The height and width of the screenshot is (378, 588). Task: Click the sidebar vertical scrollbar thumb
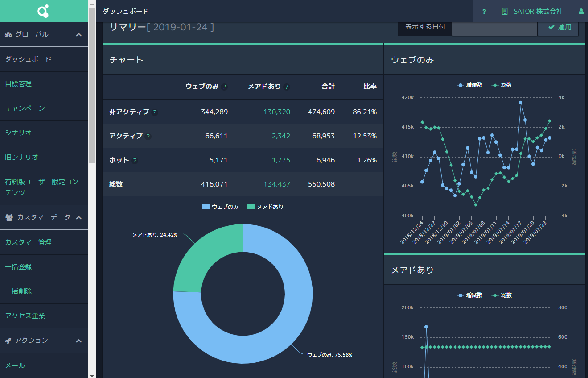92,85
